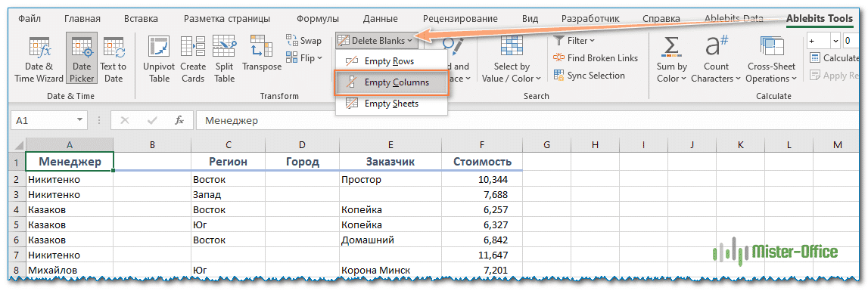868x294 pixels.
Task: Switch to the Разработчик tab
Action: pos(590,18)
